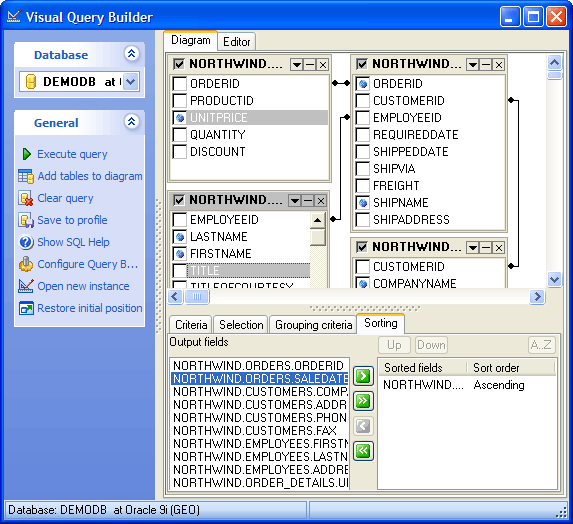The width and height of the screenshot is (573, 524).
Task: Close the NORTHWIND table with COMPANYNAME
Action: click(x=498, y=248)
